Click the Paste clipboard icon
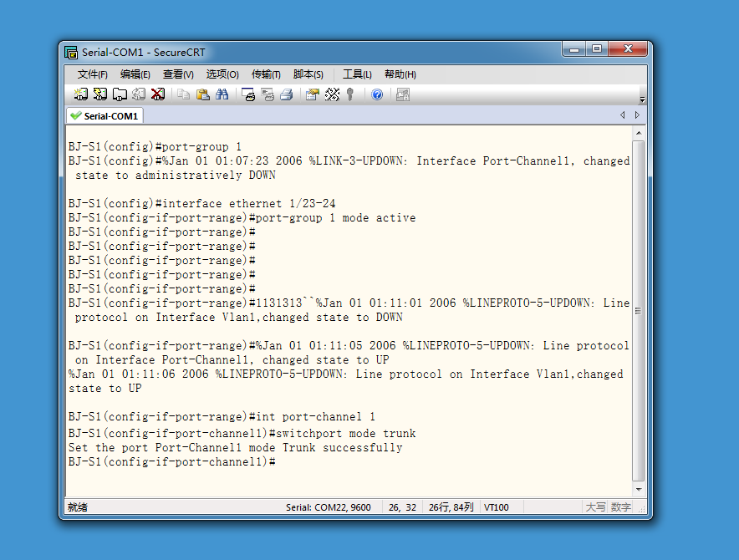Viewport: 739px width, 560px height. [202, 94]
